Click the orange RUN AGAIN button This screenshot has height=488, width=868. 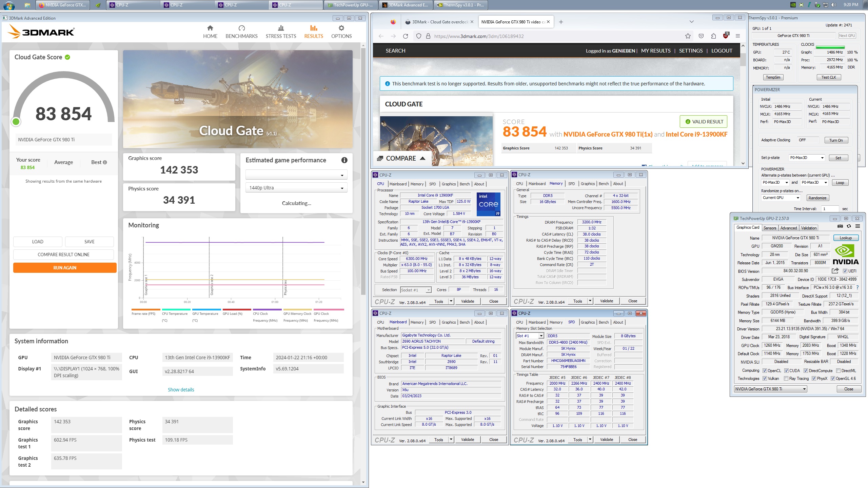pyautogui.click(x=65, y=268)
